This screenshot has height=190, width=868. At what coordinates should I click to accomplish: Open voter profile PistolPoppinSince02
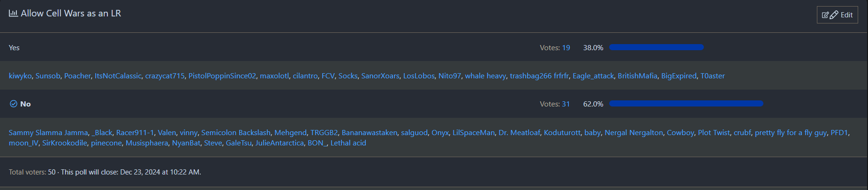(x=222, y=76)
